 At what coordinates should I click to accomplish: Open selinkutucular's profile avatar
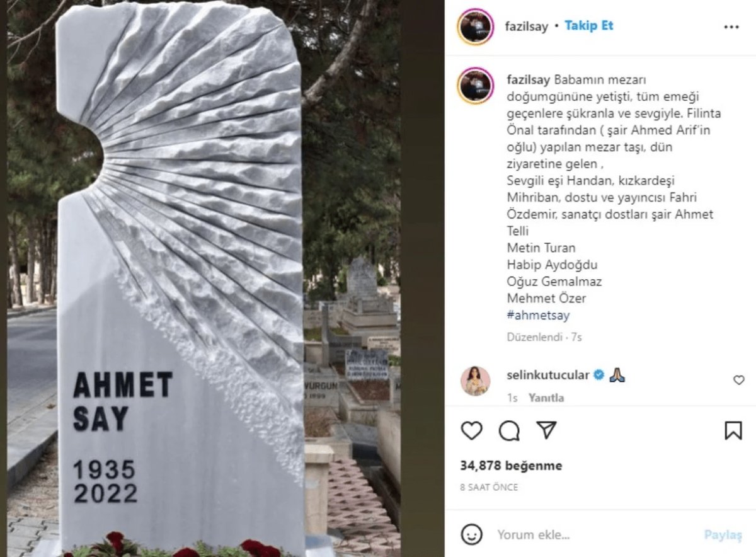coord(475,380)
